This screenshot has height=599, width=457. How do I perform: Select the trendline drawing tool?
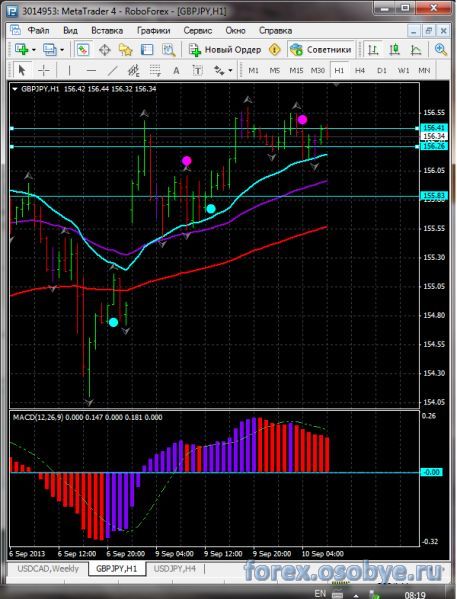(x=112, y=70)
